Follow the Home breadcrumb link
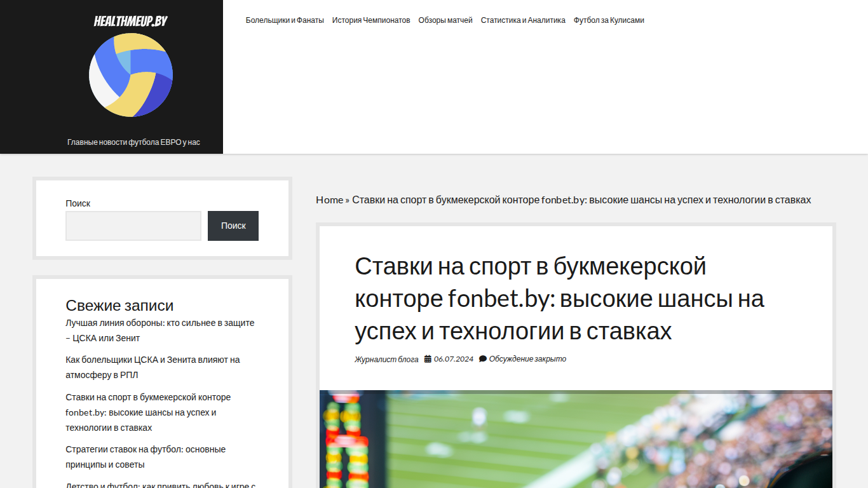Viewport: 868px width, 488px height. click(329, 200)
